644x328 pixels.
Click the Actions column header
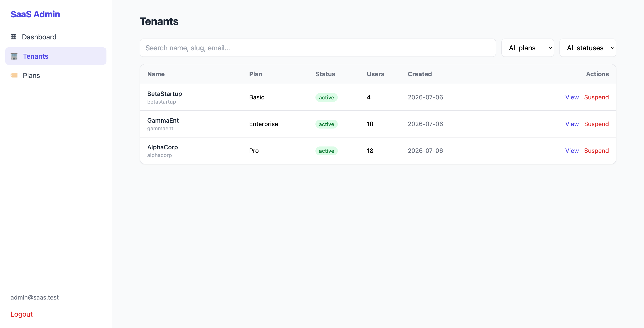point(597,74)
